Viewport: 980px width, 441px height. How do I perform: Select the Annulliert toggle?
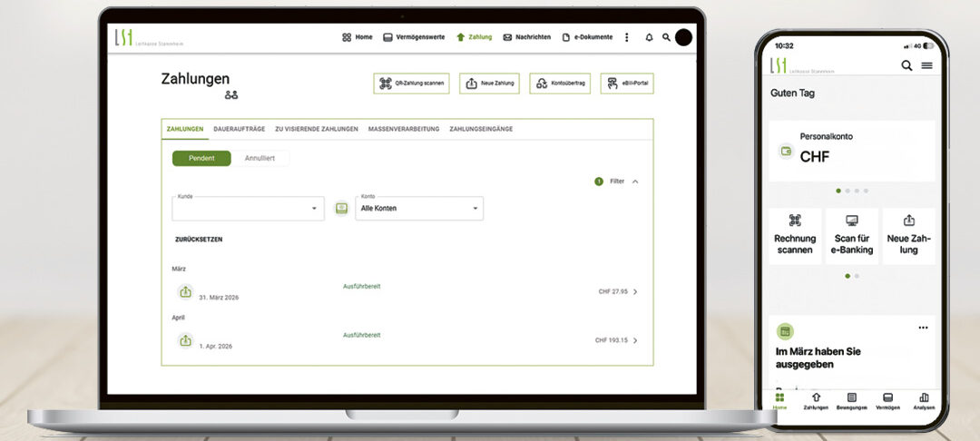click(260, 159)
